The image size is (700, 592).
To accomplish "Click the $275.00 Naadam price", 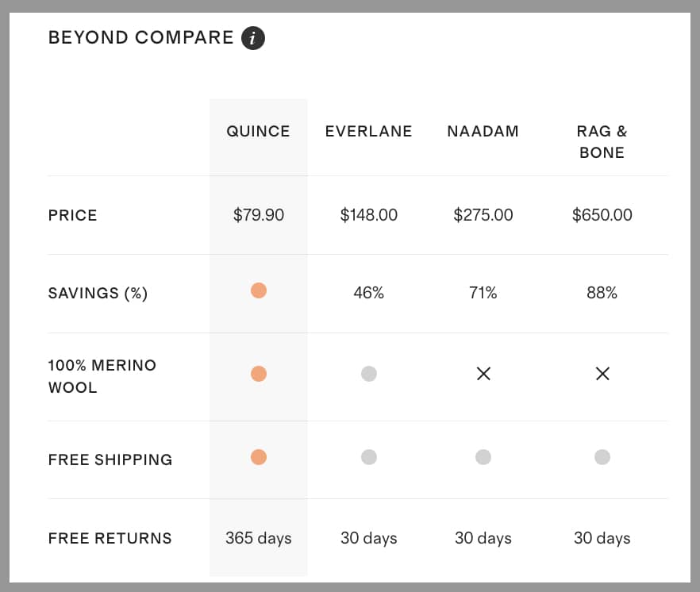I will pyautogui.click(x=483, y=215).
